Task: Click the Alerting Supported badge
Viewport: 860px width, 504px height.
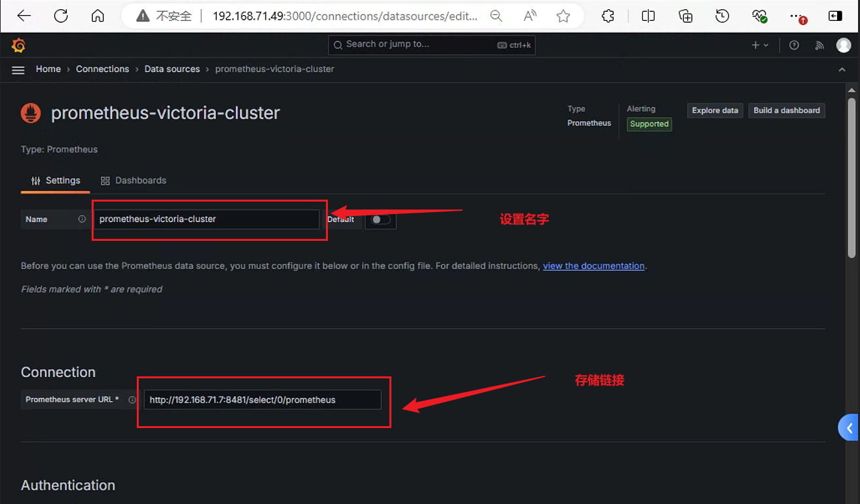Action: point(649,124)
